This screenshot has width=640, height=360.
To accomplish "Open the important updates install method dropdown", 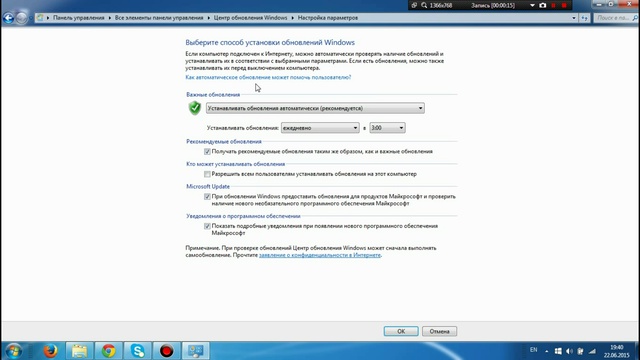I will click(x=315, y=108).
